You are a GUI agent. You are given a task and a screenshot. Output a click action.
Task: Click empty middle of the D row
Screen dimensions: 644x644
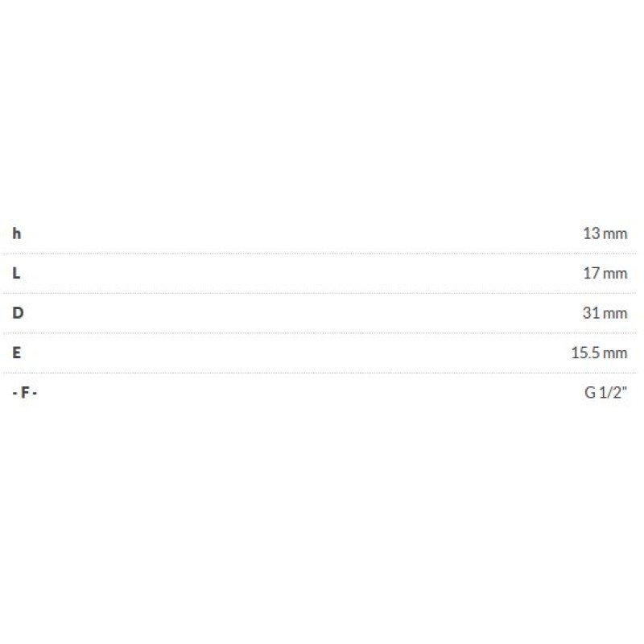pos(322,312)
